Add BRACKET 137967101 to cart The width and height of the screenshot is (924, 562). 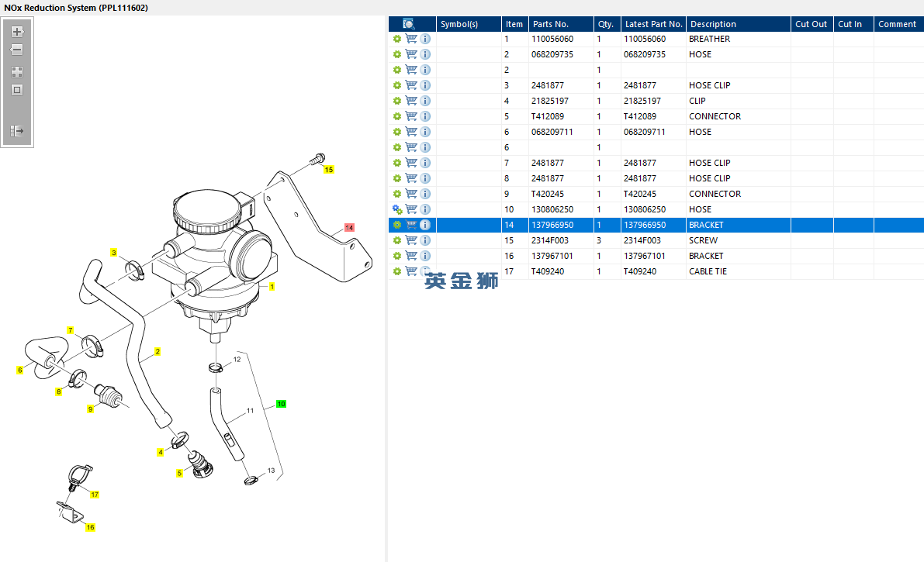pyautogui.click(x=411, y=256)
